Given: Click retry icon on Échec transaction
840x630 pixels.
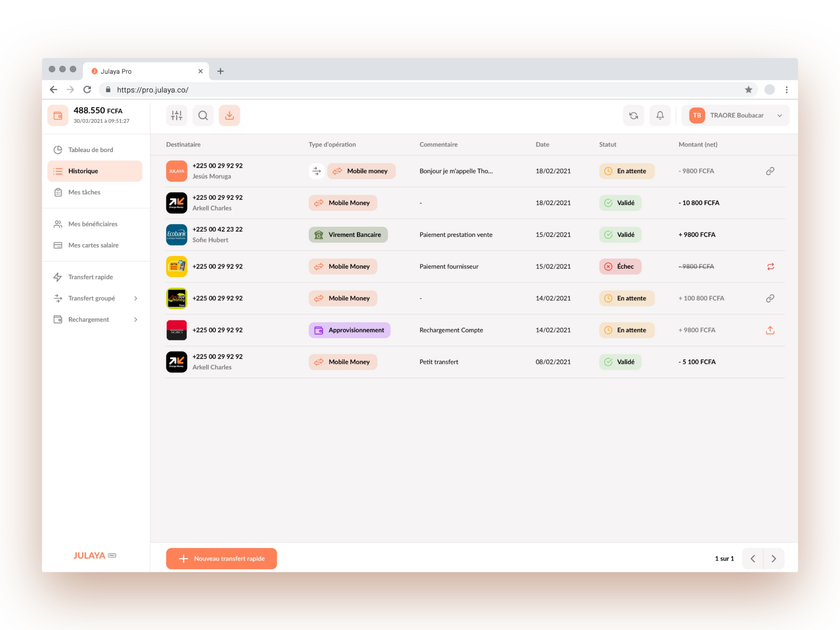Looking at the screenshot, I should 770,267.
